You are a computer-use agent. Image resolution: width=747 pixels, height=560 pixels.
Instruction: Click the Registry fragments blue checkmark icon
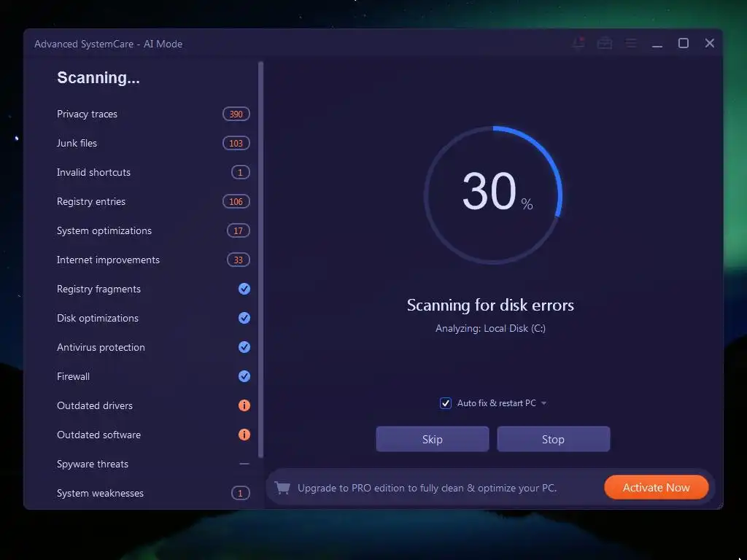tap(244, 289)
